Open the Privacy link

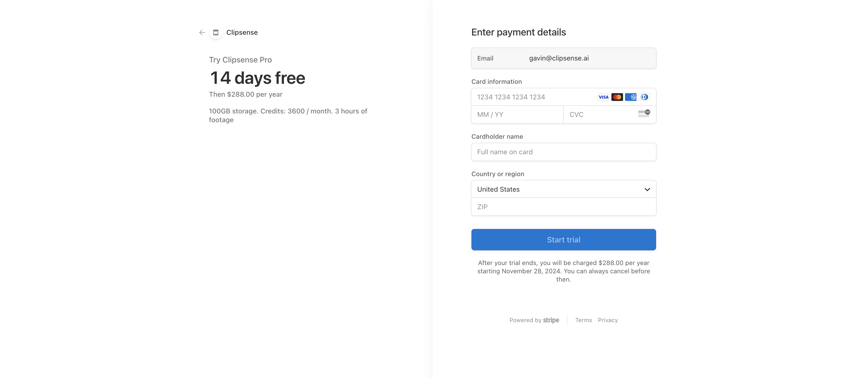point(608,320)
